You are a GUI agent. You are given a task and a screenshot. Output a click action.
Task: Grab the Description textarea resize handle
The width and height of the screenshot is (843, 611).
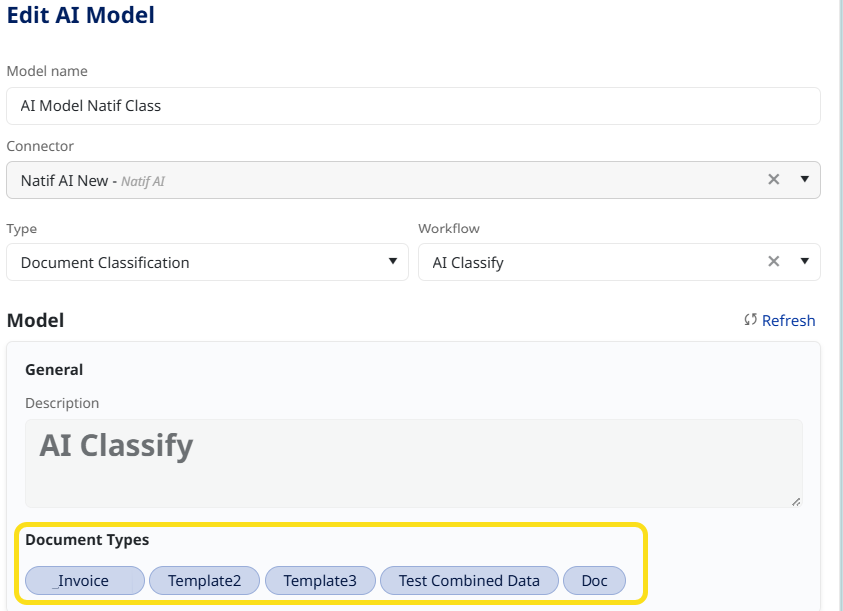click(796, 501)
